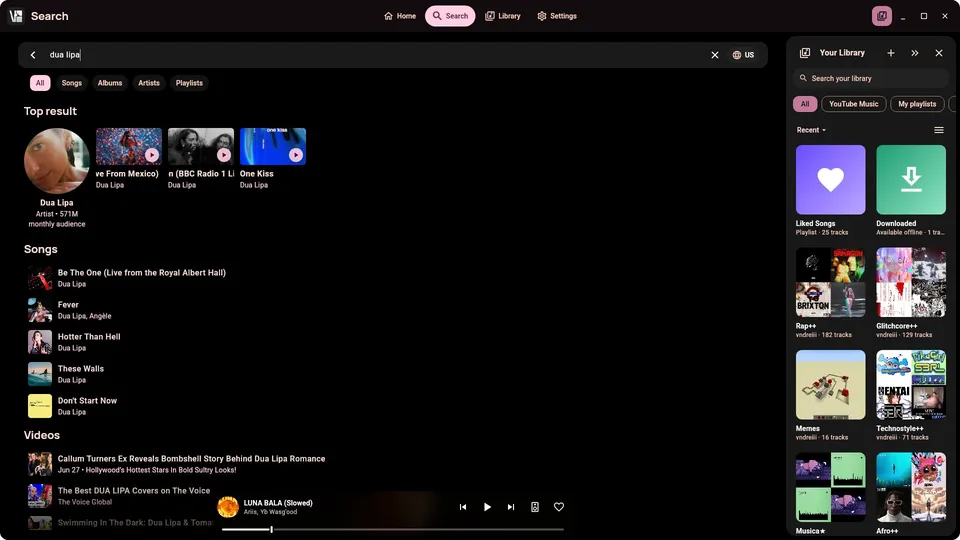Screen dimensions: 960x540
Task: Change the US region selector
Action: tap(743, 55)
